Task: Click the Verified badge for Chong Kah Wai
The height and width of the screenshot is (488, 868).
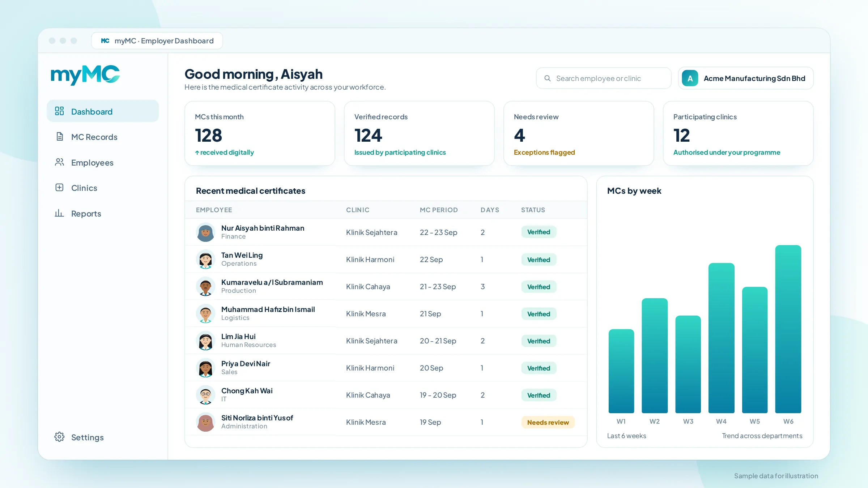Action: click(539, 395)
